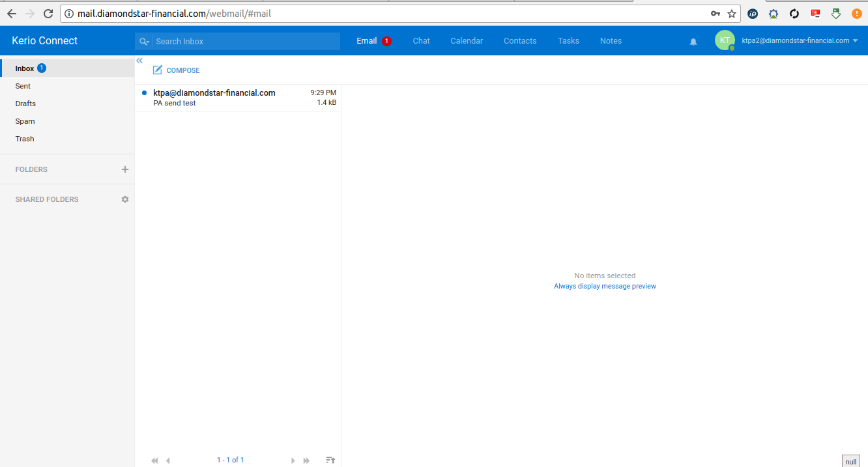The width and height of the screenshot is (868, 467).
Task: Click the IP extension icon
Action: 753,14
